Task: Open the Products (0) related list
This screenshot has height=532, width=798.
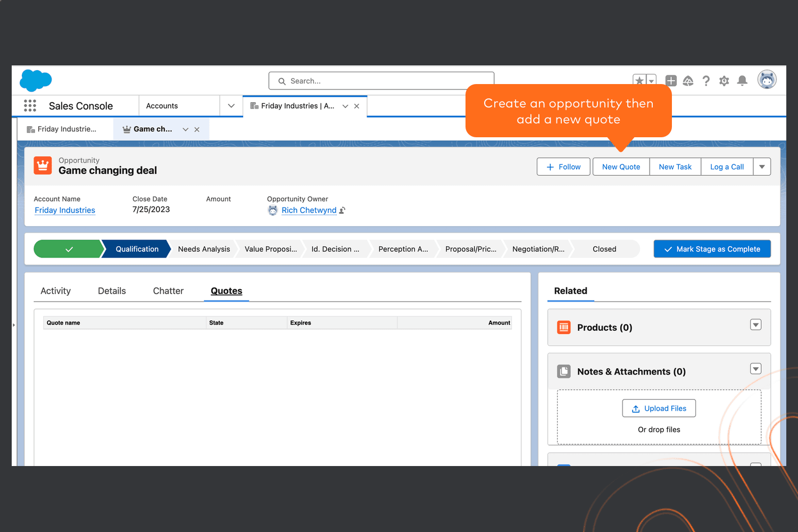Action: click(x=605, y=328)
